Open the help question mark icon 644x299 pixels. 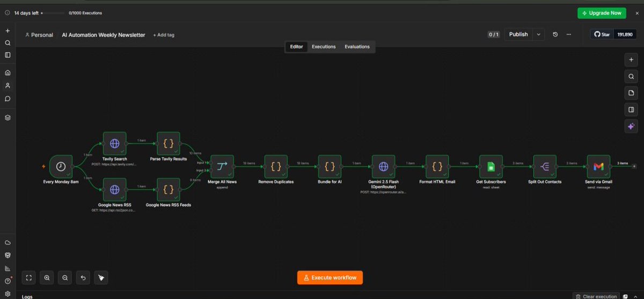(x=8, y=281)
